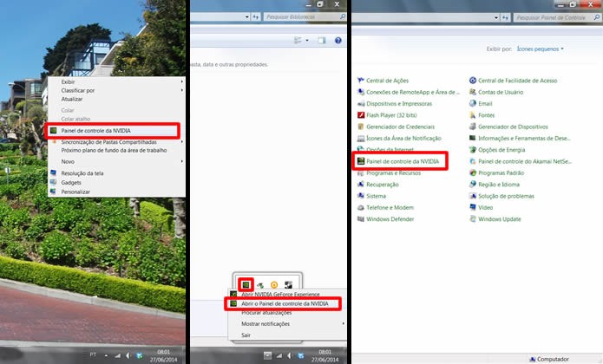
Task: Click refresh button next to Bibliotecas address bar
Action: pos(256,16)
